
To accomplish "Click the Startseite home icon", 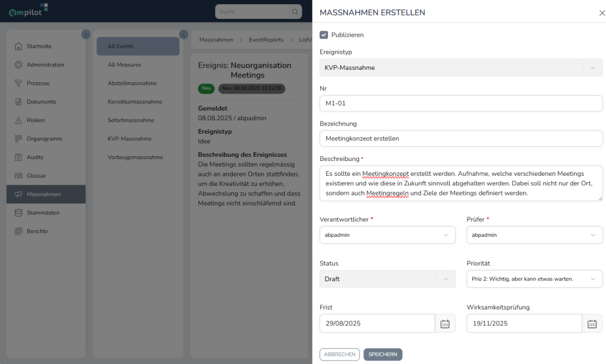I will (18, 46).
